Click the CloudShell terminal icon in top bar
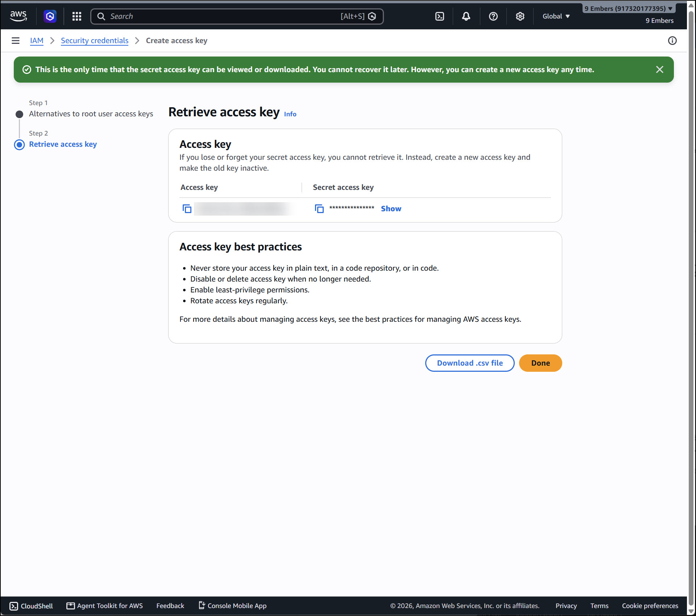 point(440,16)
